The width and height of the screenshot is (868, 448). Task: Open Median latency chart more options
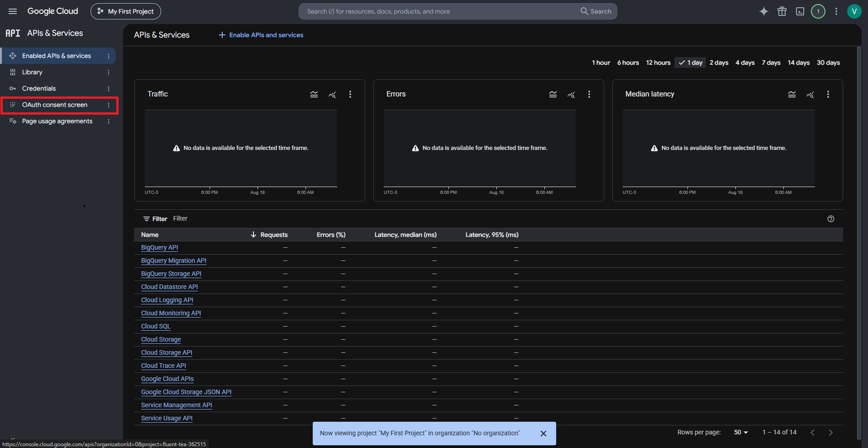tap(828, 94)
